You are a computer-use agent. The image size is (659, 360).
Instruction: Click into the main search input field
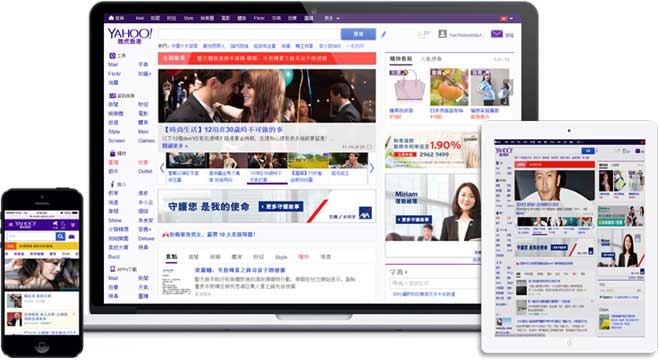coord(249,34)
